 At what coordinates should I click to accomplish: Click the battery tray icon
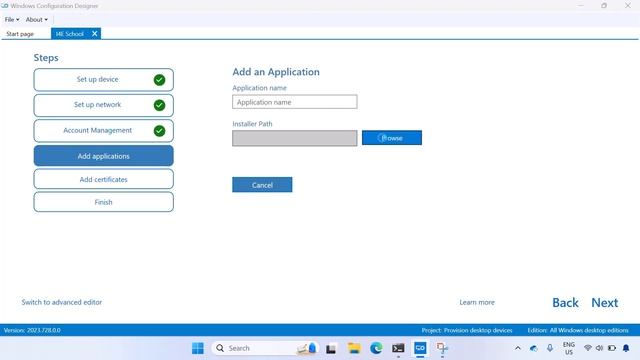pos(611,348)
